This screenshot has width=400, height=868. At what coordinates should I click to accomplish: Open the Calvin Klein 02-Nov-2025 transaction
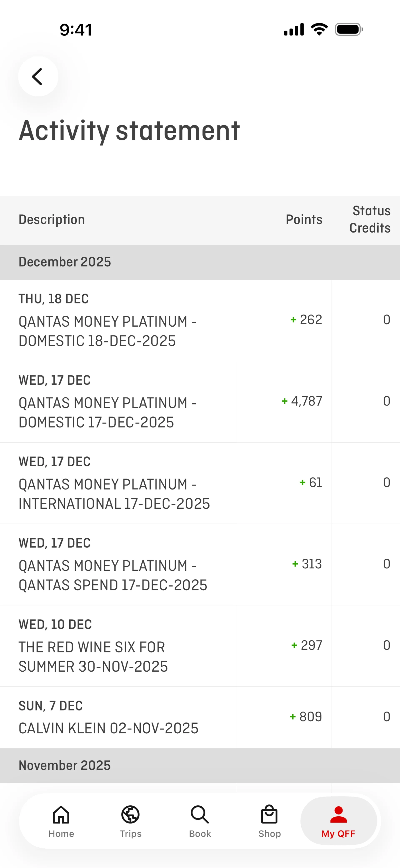108,728
